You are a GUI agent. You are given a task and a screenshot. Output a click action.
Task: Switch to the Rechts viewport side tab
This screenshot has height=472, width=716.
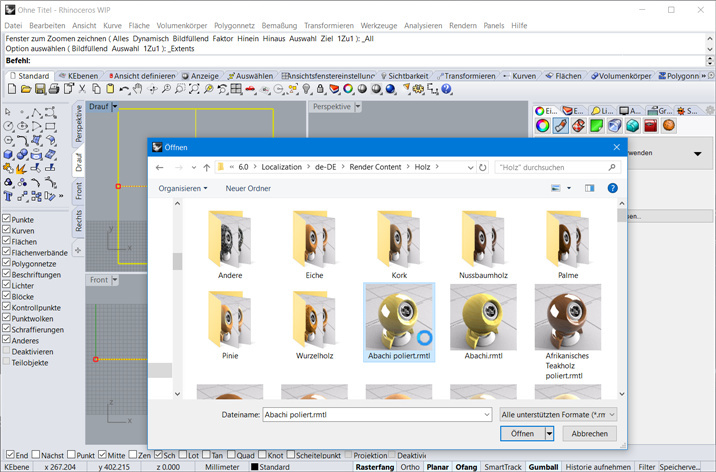[79, 220]
